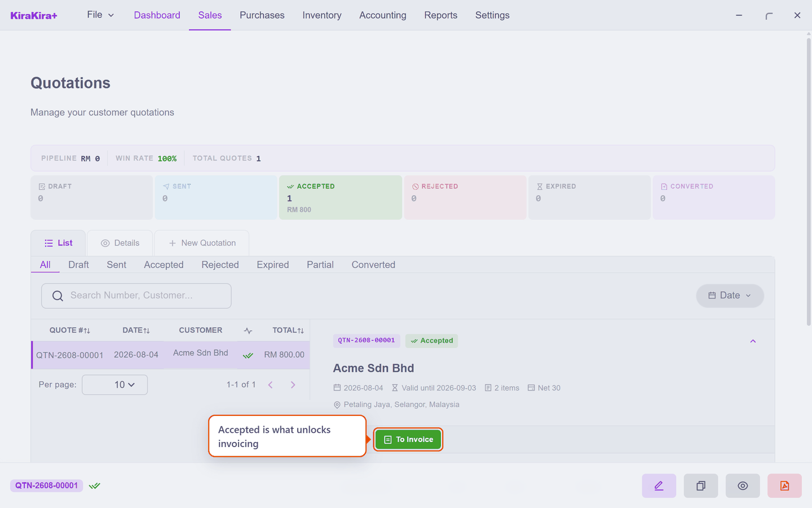This screenshot has width=812, height=508.
Task: Click the search number, customer field
Action: pos(136,296)
